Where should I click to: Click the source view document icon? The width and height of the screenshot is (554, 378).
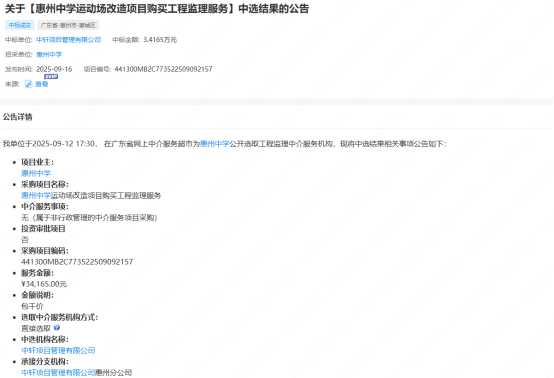[x=28, y=84]
